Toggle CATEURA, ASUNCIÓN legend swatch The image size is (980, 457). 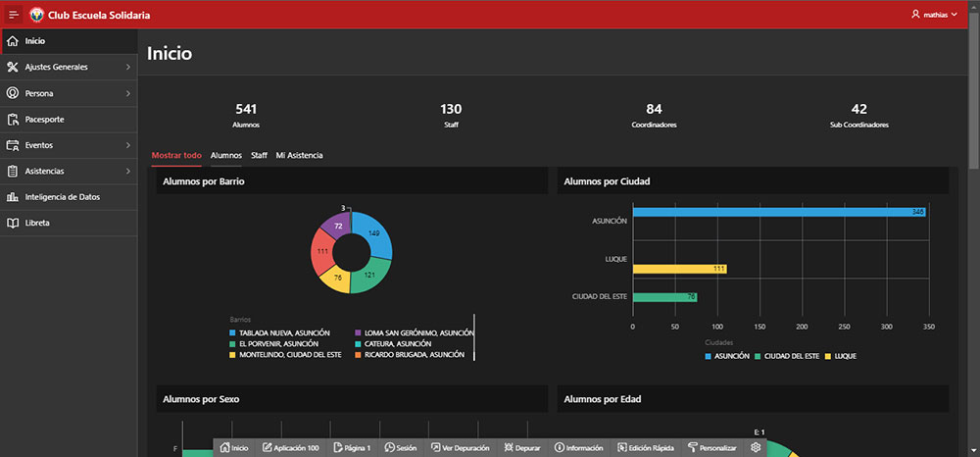358,344
